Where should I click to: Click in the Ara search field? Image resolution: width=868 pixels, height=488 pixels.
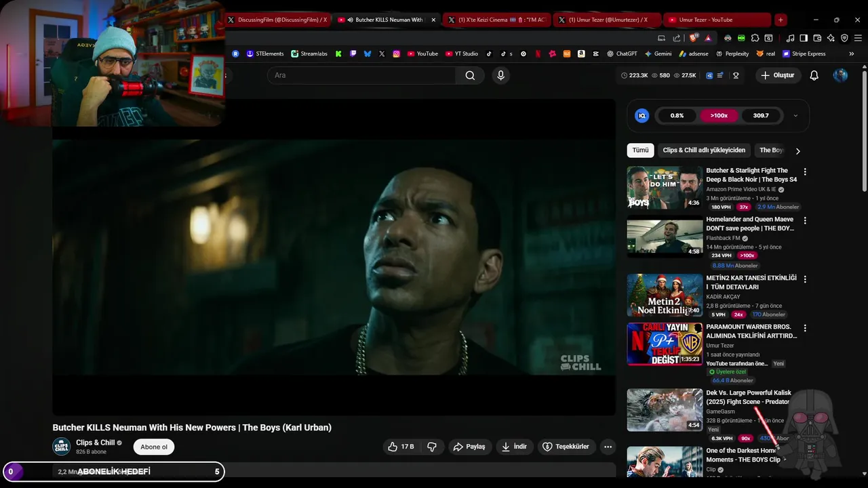tap(361, 75)
